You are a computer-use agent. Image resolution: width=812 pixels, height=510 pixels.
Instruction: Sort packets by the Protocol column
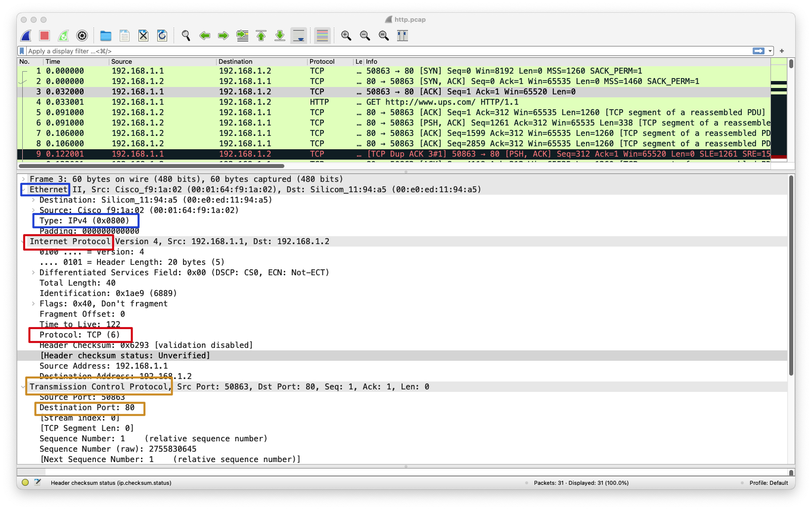click(322, 61)
